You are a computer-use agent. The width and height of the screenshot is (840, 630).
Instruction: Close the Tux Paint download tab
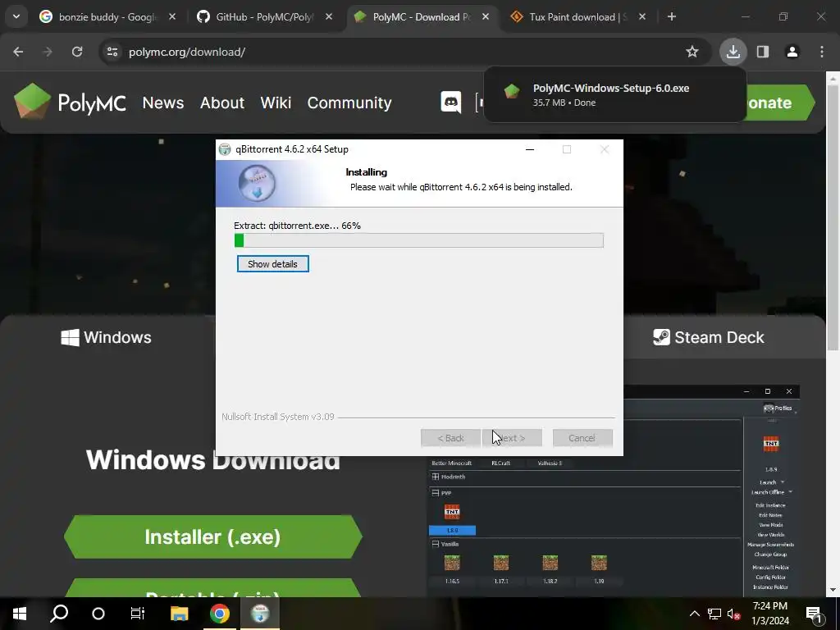[642, 16]
